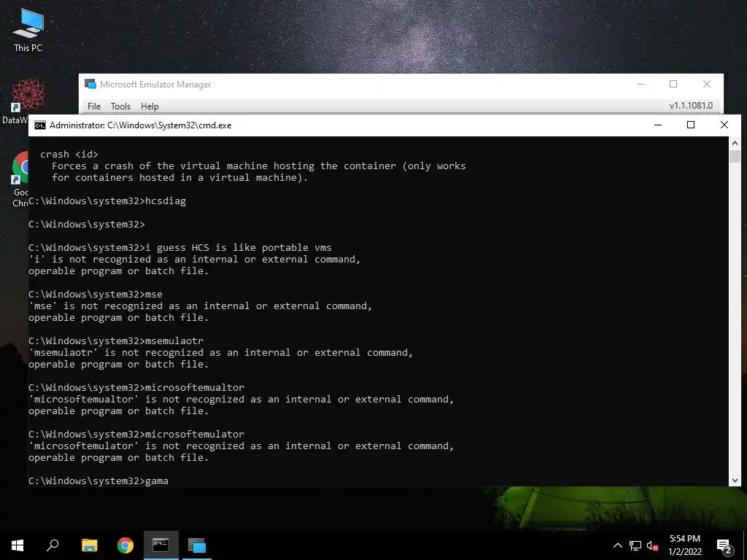The image size is (747, 560).
Task: Switch to Command Prompt taskbar button
Action: click(x=160, y=545)
